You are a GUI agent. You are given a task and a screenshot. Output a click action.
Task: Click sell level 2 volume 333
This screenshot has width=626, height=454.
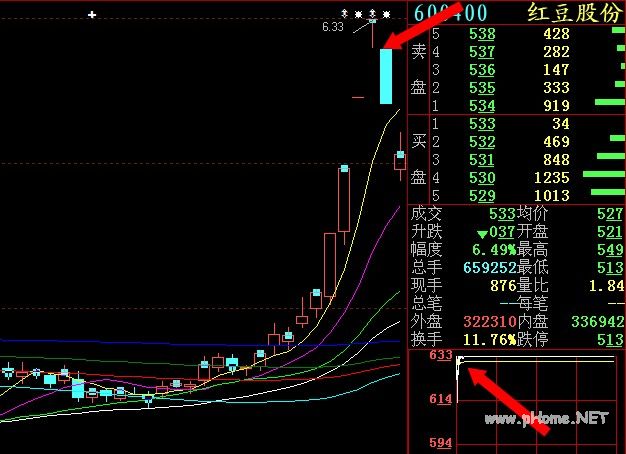[x=556, y=88]
